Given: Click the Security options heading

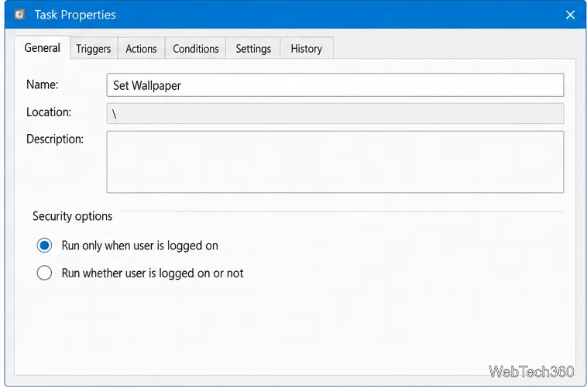Looking at the screenshot, I should pos(72,216).
